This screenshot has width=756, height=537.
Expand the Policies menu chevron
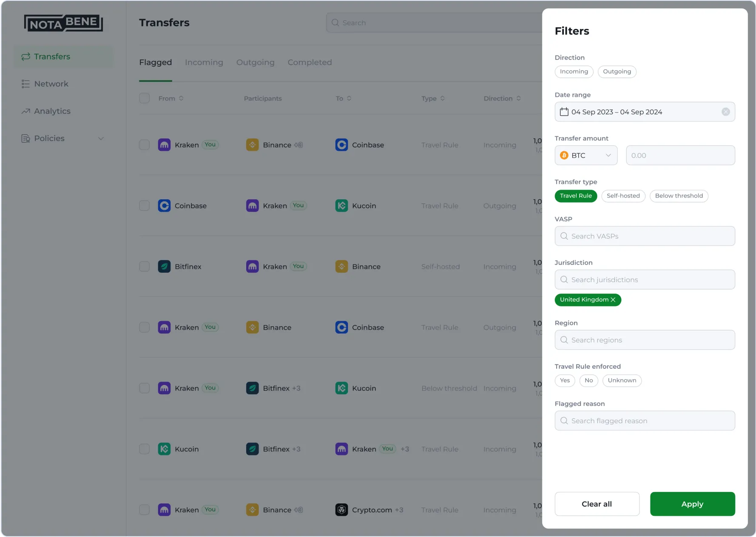[101, 138]
